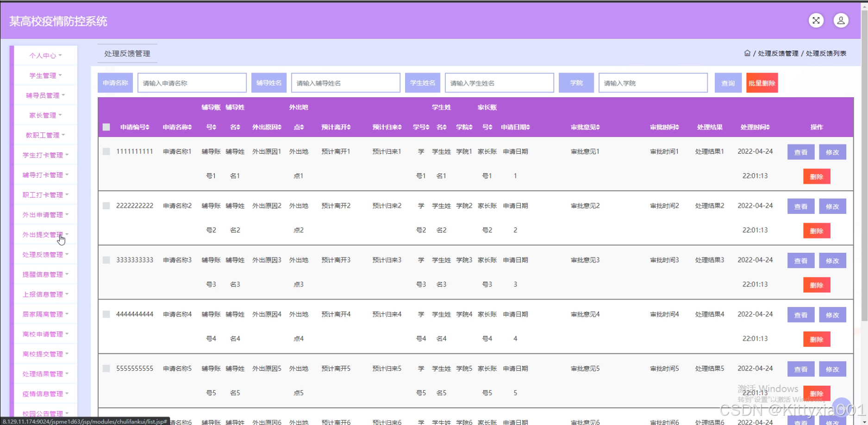
Task: Open the user profile icon
Action: (x=841, y=20)
